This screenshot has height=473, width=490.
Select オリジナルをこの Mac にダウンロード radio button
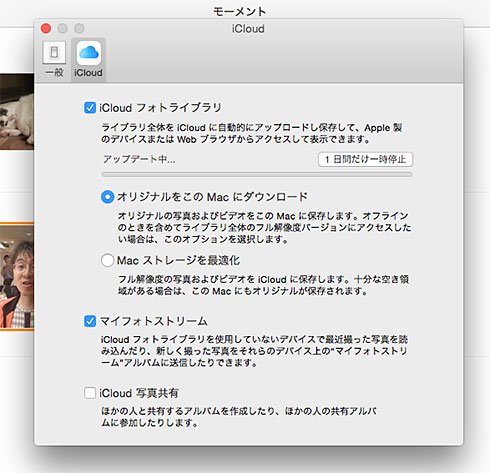pyautogui.click(x=107, y=197)
